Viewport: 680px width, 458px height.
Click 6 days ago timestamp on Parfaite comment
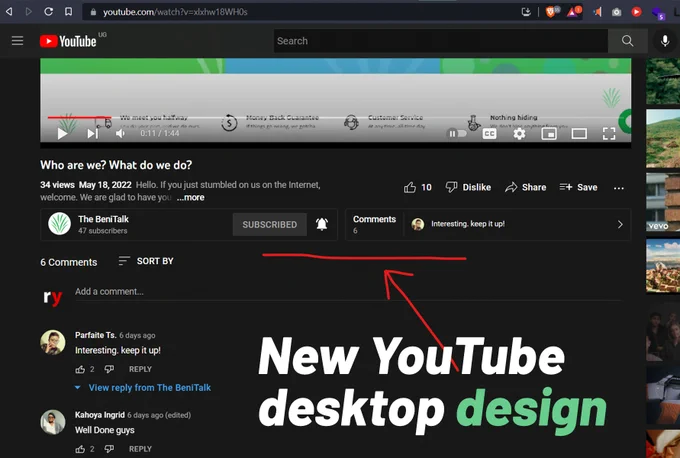(137, 336)
